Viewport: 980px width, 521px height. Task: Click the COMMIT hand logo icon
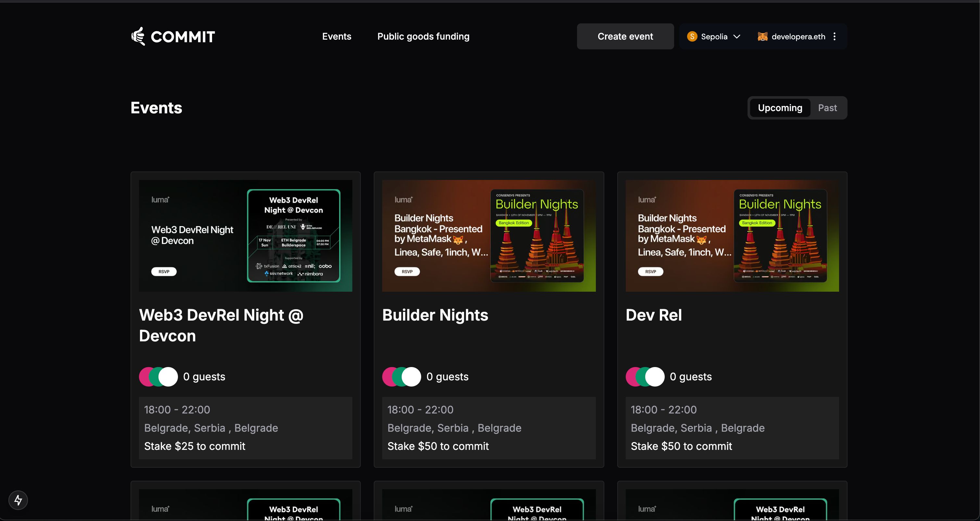click(x=138, y=36)
